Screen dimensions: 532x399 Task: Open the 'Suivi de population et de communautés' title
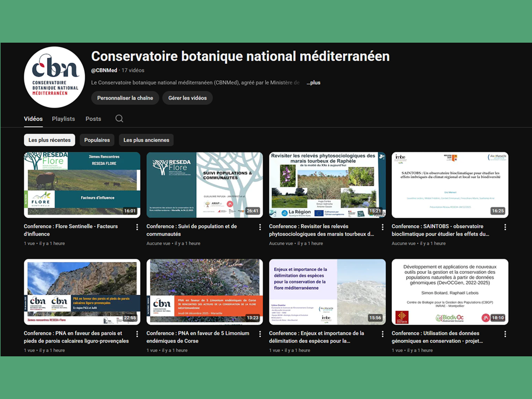[x=191, y=230]
